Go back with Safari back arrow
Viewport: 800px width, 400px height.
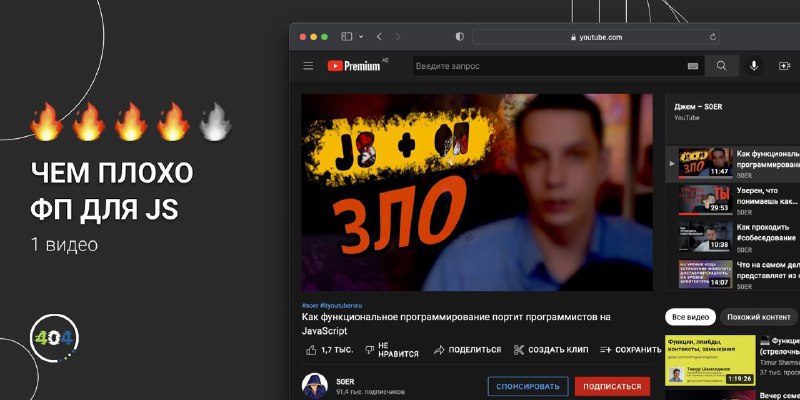[x=379, y=37]
